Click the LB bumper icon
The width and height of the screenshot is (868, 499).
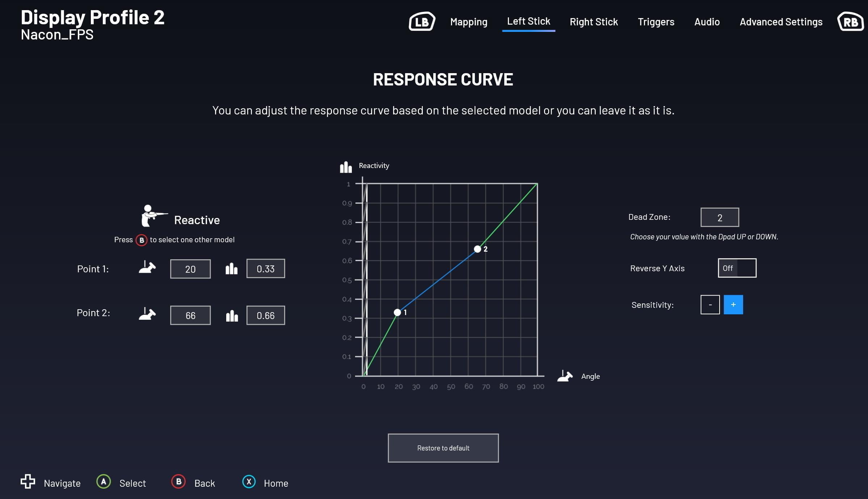pos(422,22)
